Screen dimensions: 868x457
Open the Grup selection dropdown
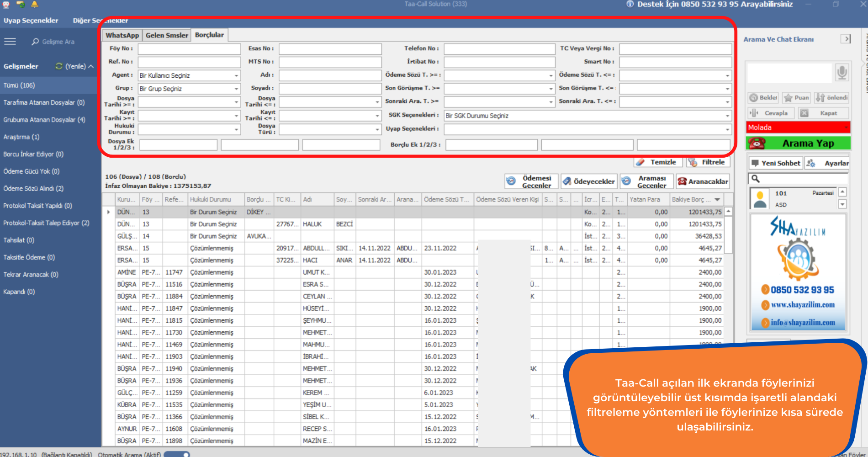(236, 89)
